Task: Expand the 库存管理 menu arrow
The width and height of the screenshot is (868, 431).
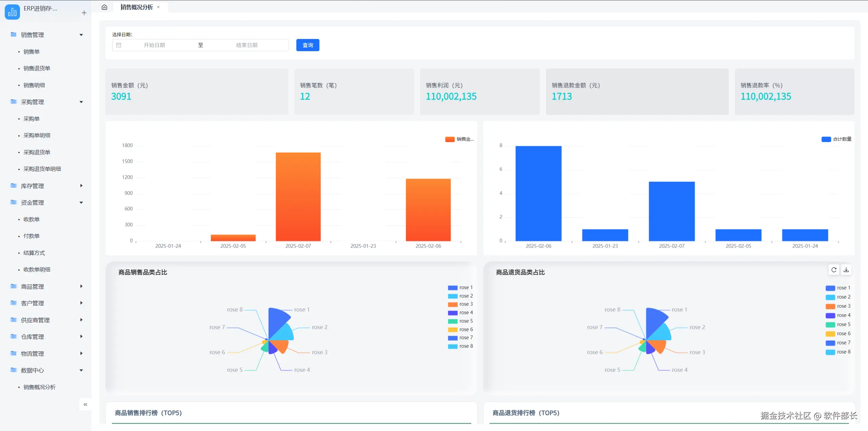Action: point(81,186)
